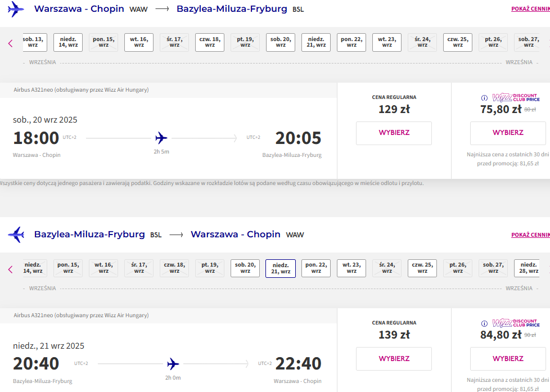Click the plane icon on outbound 2h 5m route line
The image size is (550, 392).
coord(161,138)
